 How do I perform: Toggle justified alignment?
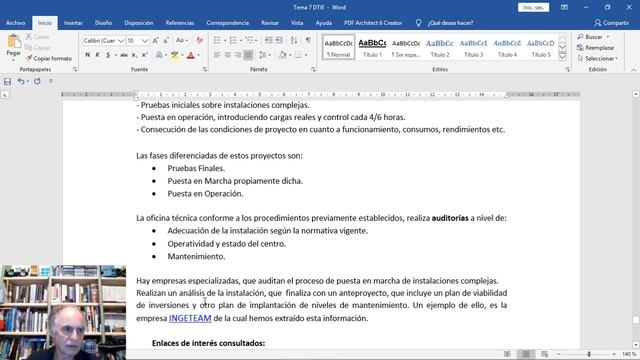[248, 55]
